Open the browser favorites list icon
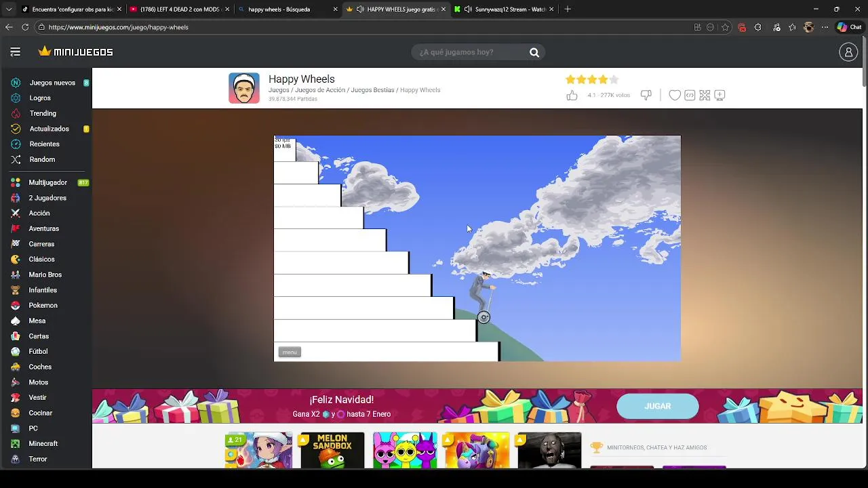 tap(792, 27)
